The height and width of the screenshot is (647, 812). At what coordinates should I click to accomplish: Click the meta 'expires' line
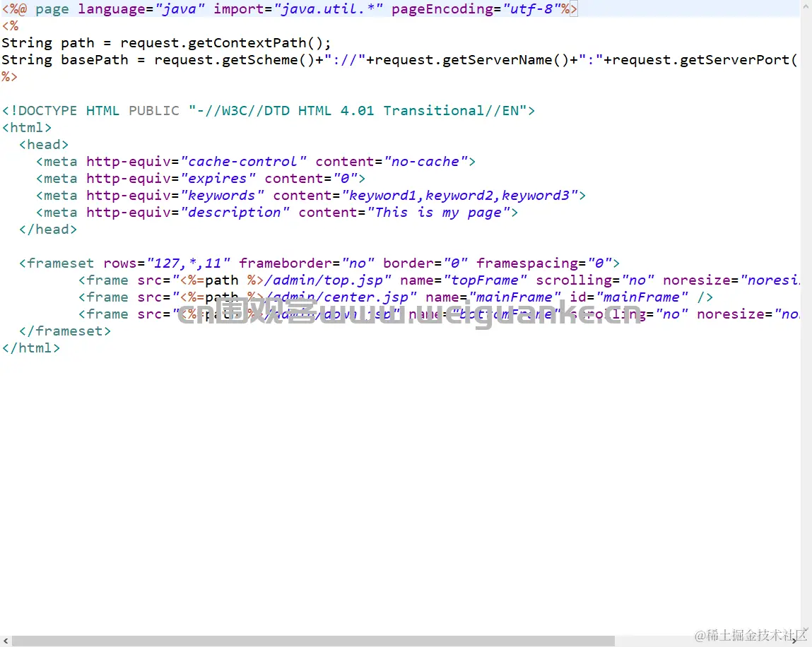pyautogui.click(x=201, y=179)
